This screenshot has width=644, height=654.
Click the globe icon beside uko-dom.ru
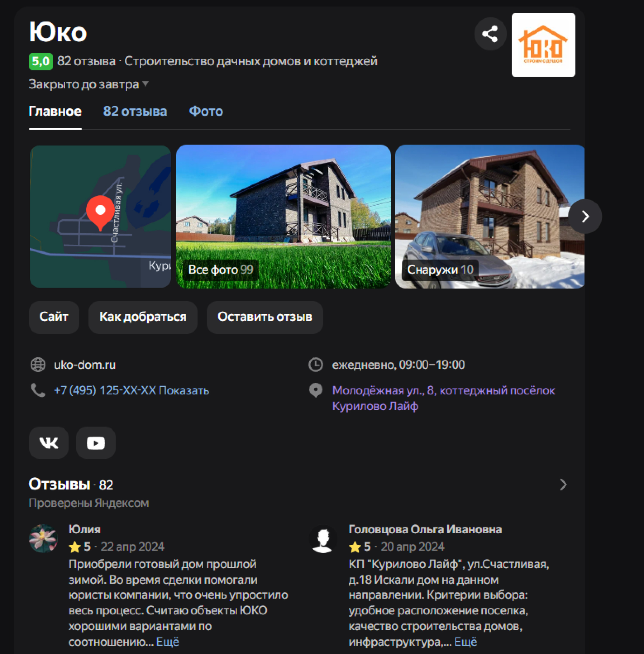(x=38, y=365)
